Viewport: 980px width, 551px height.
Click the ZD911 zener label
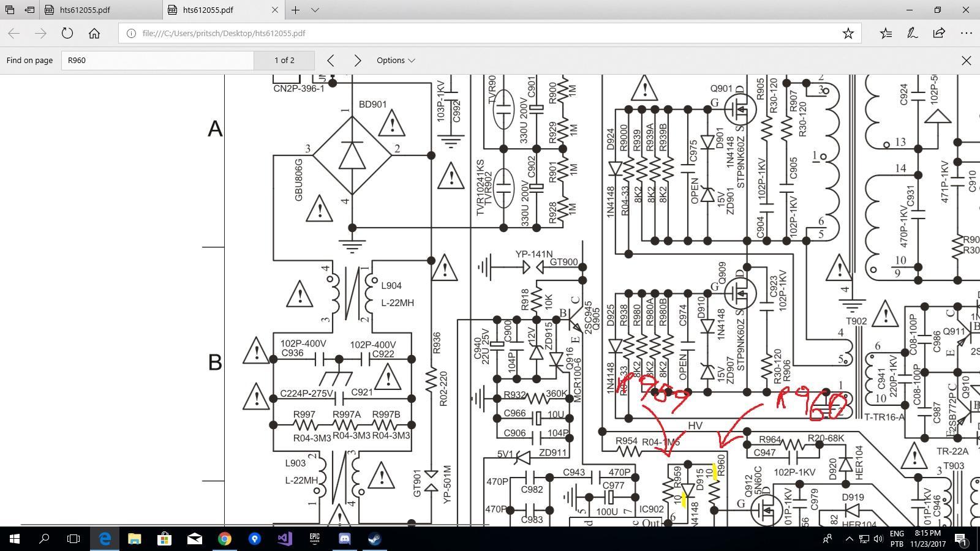tap(552, 453)
